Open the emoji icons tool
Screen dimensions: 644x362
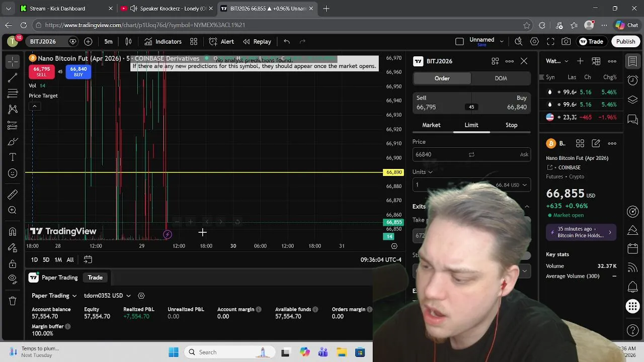pos(13,173)
